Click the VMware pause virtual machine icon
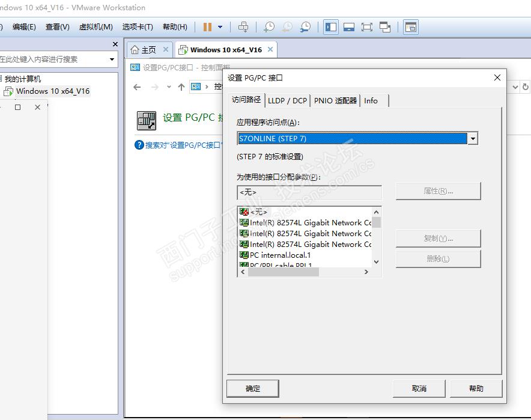The image size is (531, 420). coord(207,27)
